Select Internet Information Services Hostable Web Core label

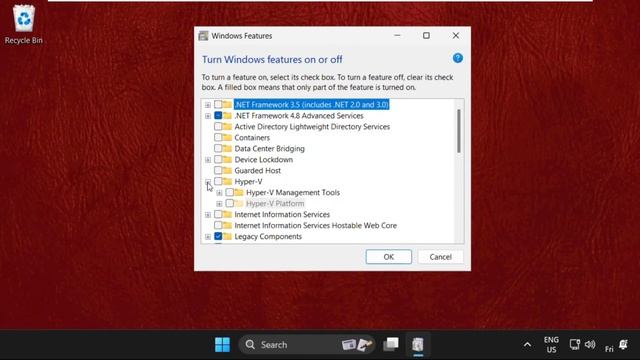316,225
